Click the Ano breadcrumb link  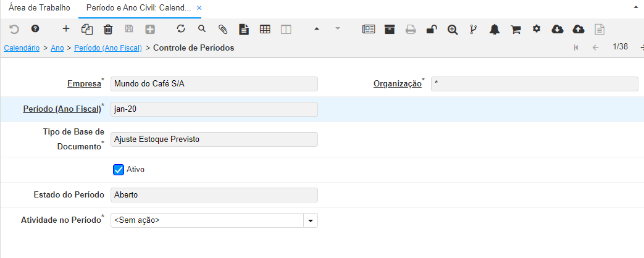[x=57, y=48]
